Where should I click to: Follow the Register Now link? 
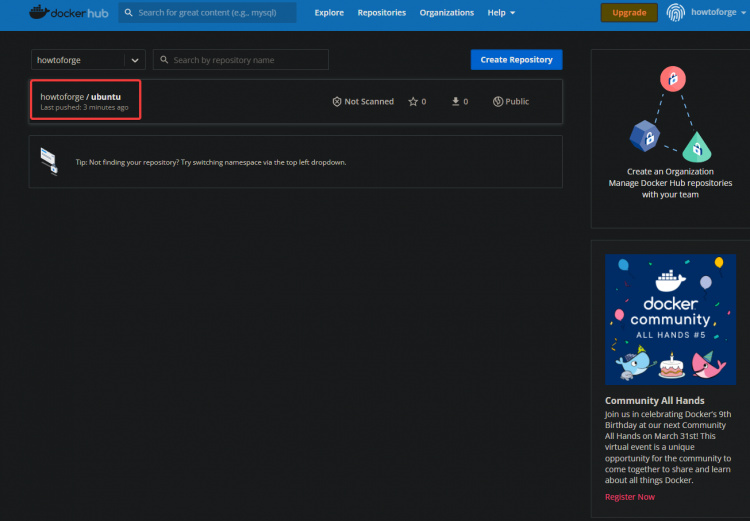pos(630,497)
